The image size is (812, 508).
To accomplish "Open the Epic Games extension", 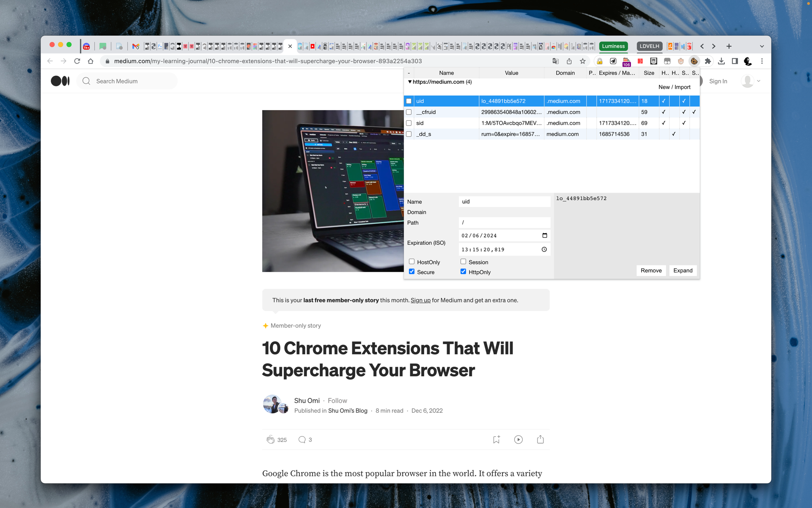I will tap(654, 61).
